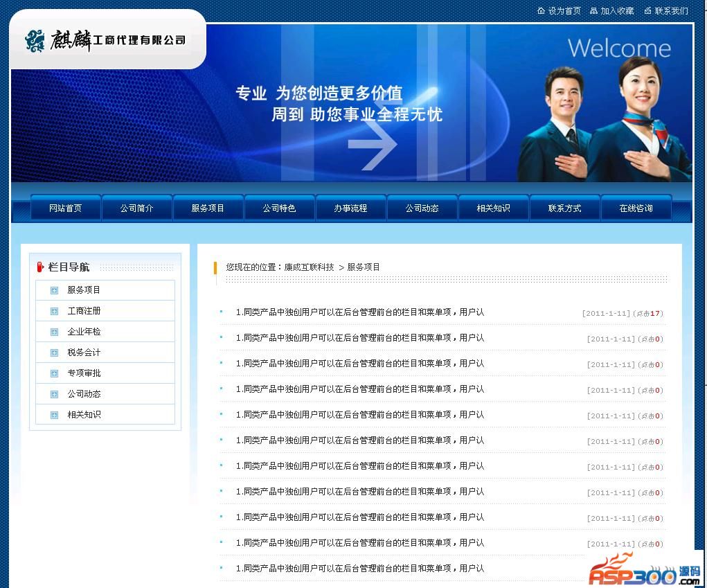Click 康成互联科技 in the breadcrumb
The width and height of the screenshot is (707, 588).
309,267
